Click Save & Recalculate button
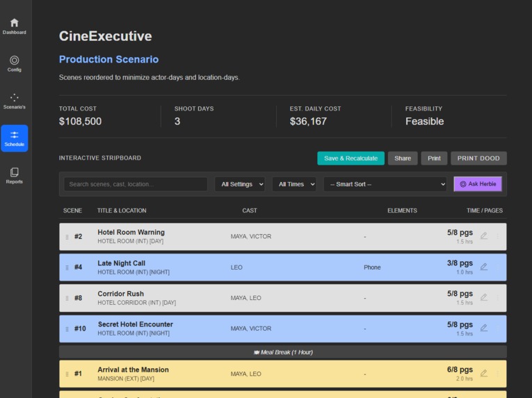 pos(350,158)
